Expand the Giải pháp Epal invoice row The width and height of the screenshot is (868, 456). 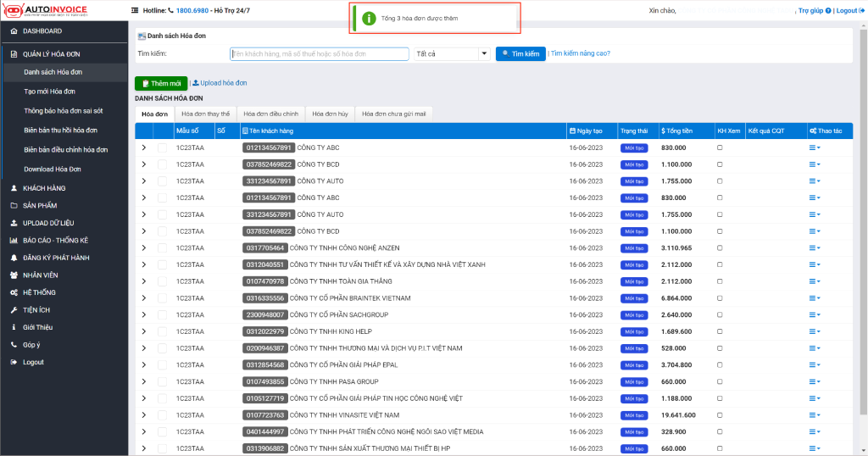pos(144,365)
